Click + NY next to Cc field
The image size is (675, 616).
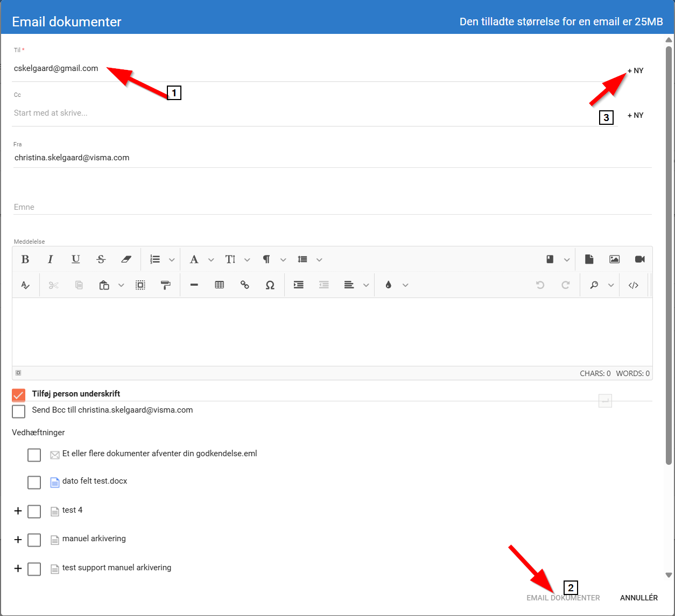pyautogui.click(x=636, y=115)
